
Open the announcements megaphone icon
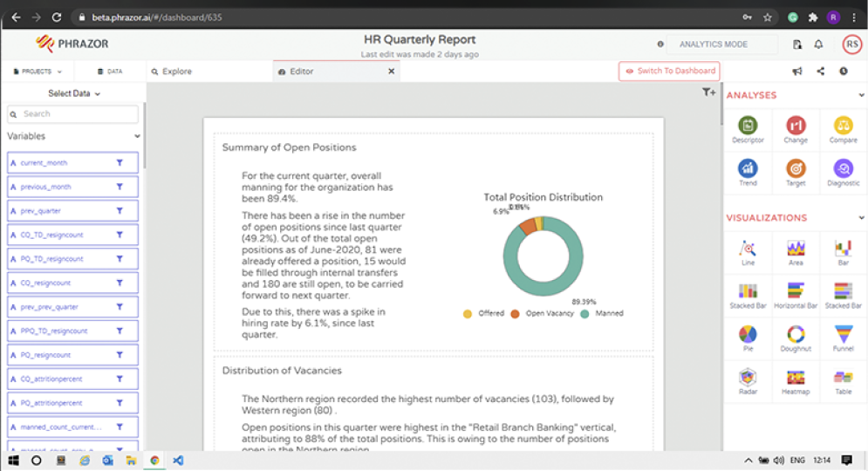tap(797, 72)
